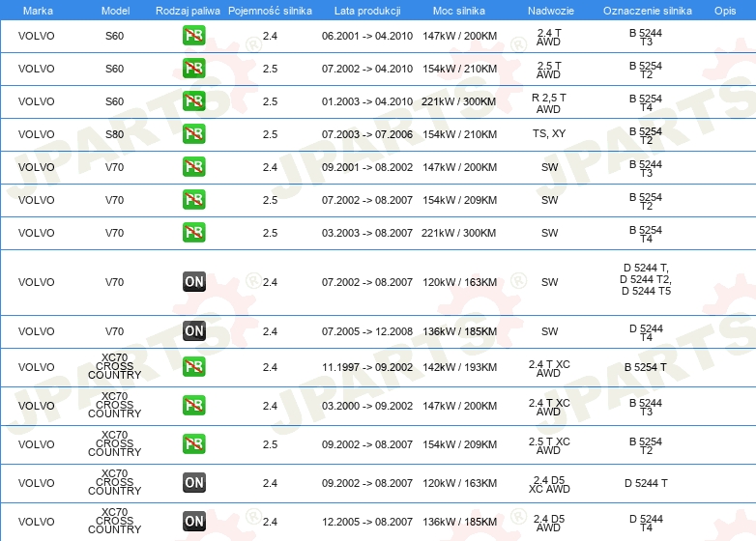Select 2.4 capacity in S60 147kW row
756x541 pixels.
(x=270, y=36)
